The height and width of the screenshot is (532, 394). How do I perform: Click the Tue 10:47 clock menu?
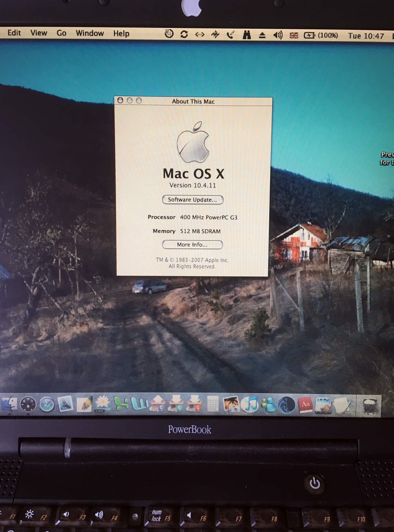(x=366, y=36)
